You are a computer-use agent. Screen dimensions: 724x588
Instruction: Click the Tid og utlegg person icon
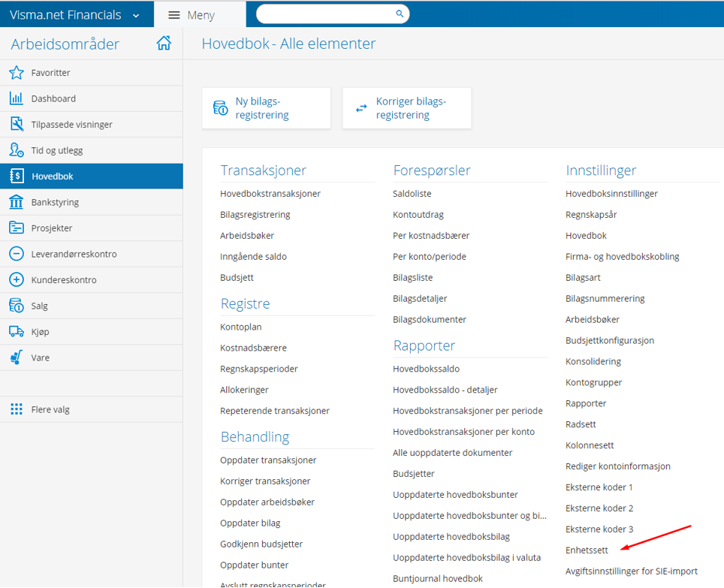coord(17,150)
